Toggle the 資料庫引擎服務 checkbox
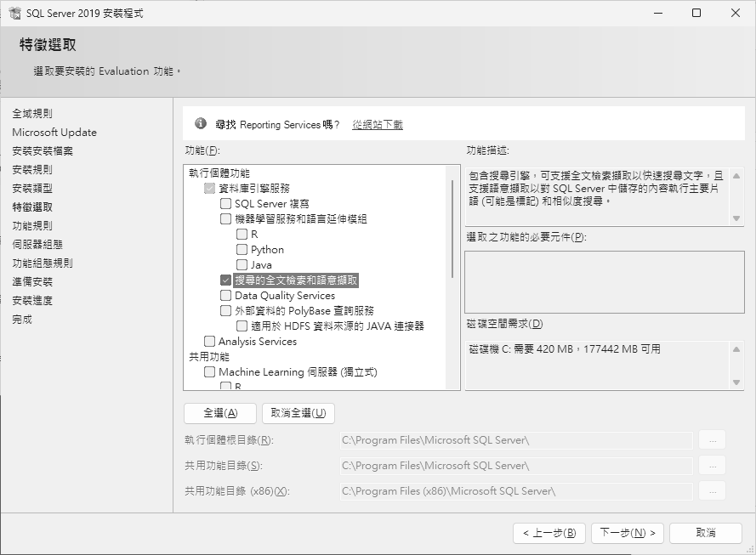 [x=209, y=188]
